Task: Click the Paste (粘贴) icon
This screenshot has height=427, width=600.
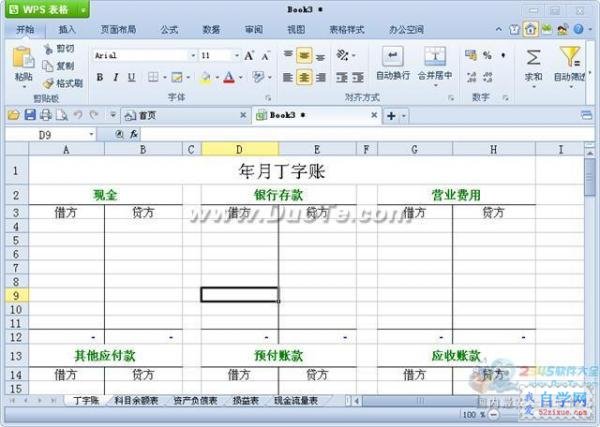Action: pyautogui.click(x=23, y=58)
